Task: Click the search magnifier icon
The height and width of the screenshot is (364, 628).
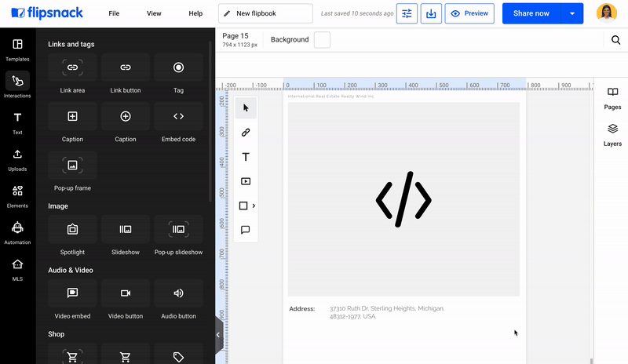Action: (615, 40)
